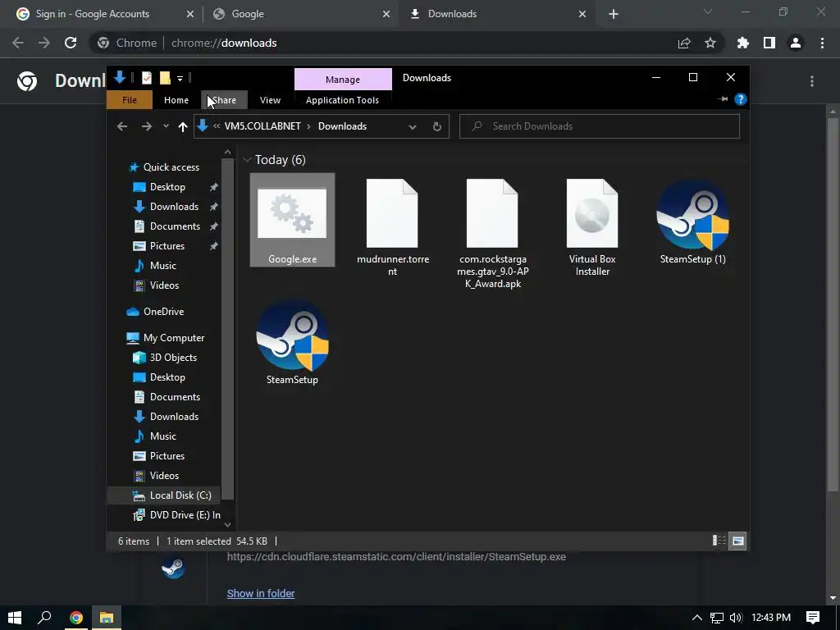Viewport: 840px width, 630px height.
Task: Select the gtav APK file icon
Action: [492, 213]
